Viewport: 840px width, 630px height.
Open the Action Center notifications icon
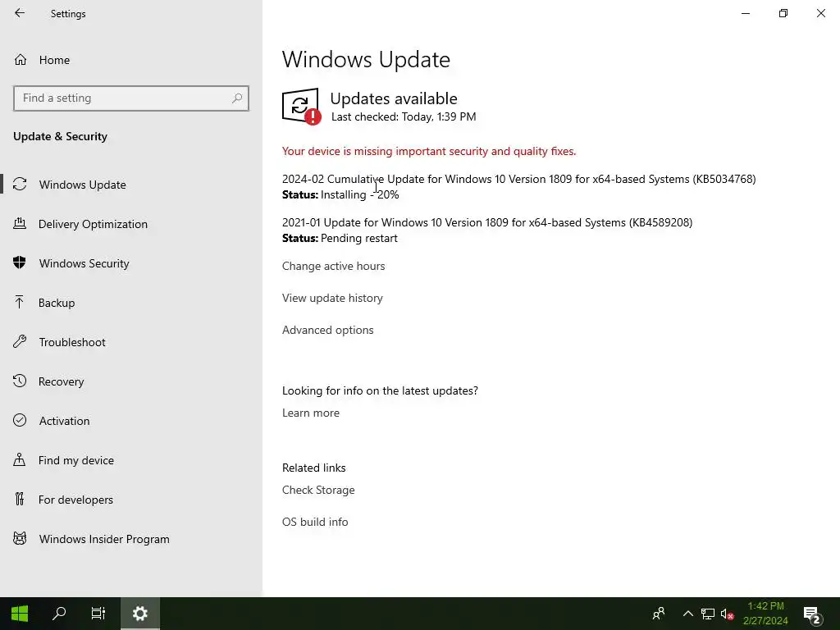point(812,614)
